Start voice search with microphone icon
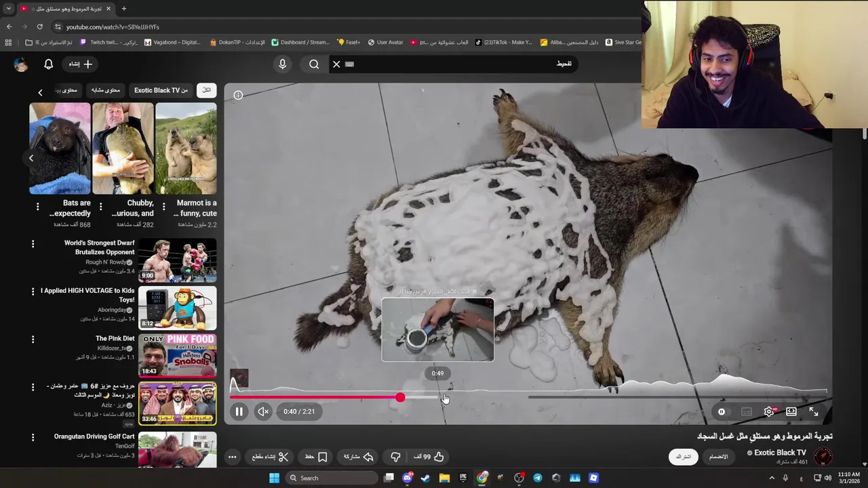868x488 pixels. [283, 64]
